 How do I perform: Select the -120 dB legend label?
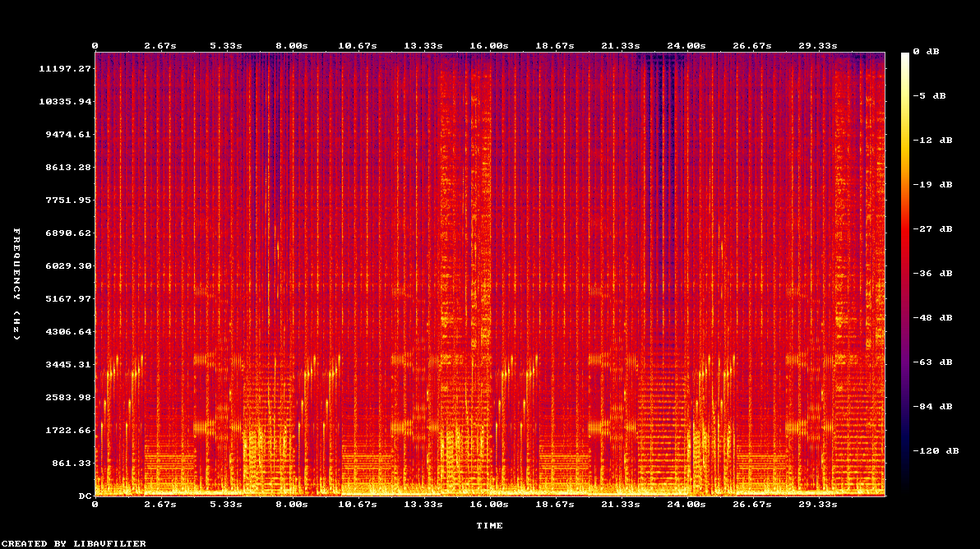coord(936,451)
